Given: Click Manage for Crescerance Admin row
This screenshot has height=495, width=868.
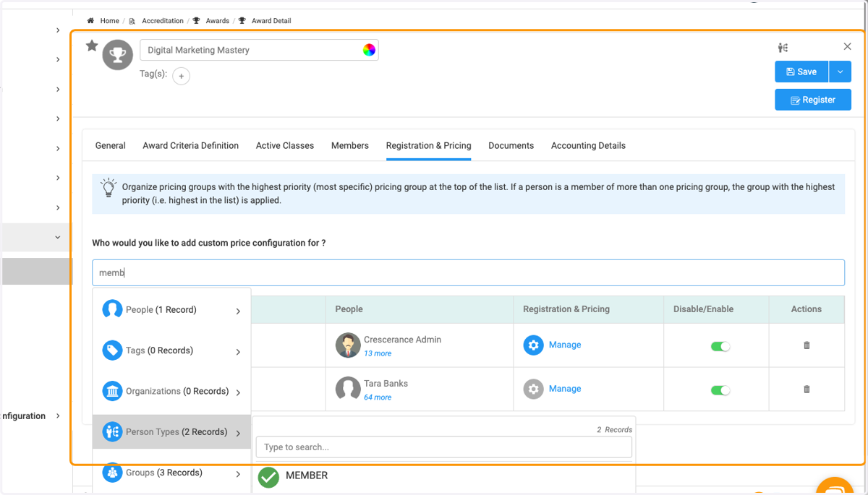Looking at the screenshot, I should click(x=565, y=345).
